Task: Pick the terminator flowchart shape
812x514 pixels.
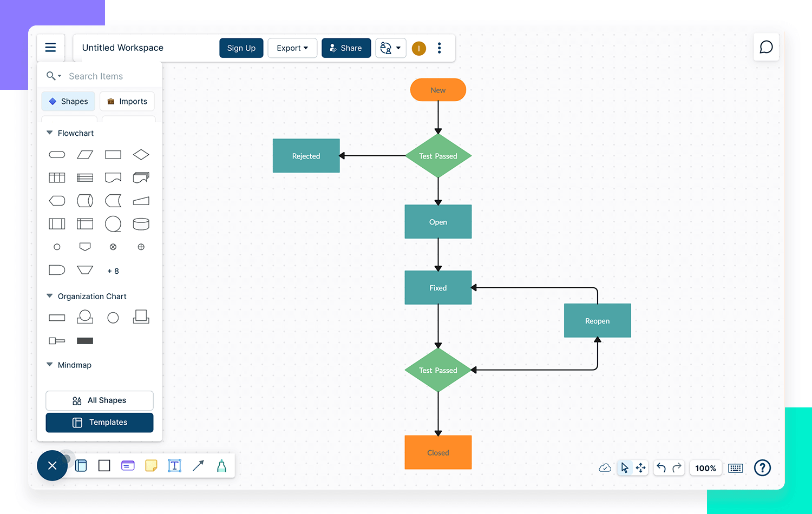Action: (57, 155)
